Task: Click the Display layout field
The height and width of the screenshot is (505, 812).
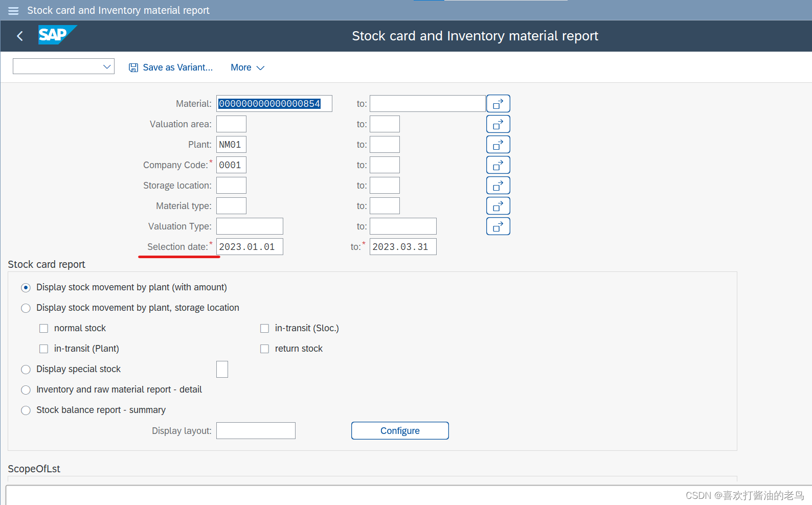Action: [x=256, y=431]
